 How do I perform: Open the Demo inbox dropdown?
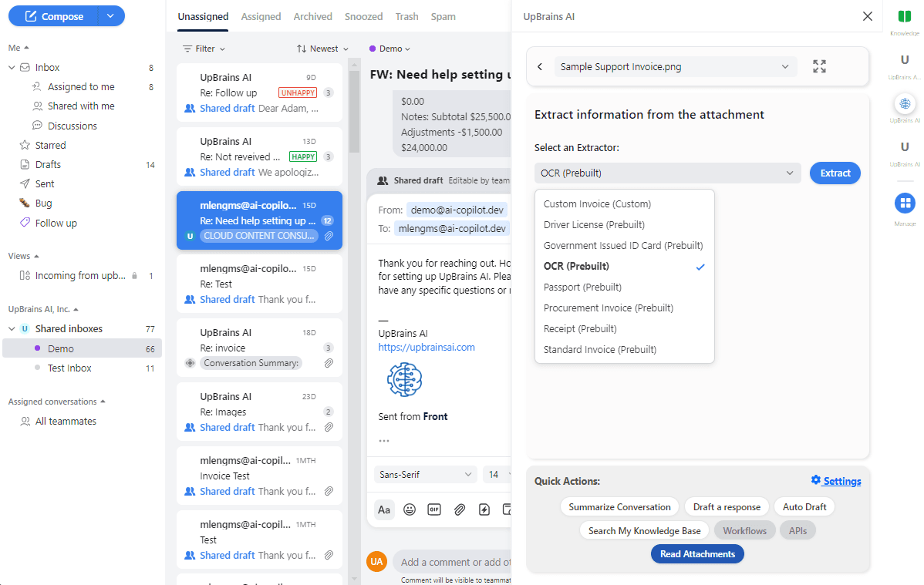[389, 49]
